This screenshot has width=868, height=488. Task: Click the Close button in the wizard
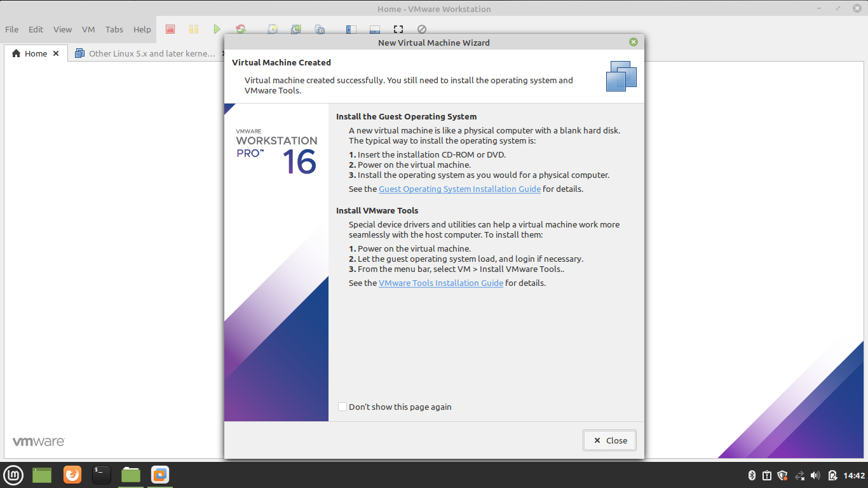(x=609, y=440)
